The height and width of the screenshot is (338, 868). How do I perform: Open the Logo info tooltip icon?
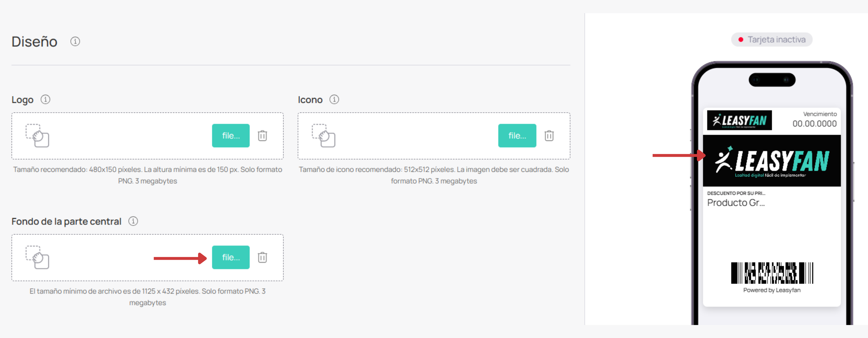point(46,99)
